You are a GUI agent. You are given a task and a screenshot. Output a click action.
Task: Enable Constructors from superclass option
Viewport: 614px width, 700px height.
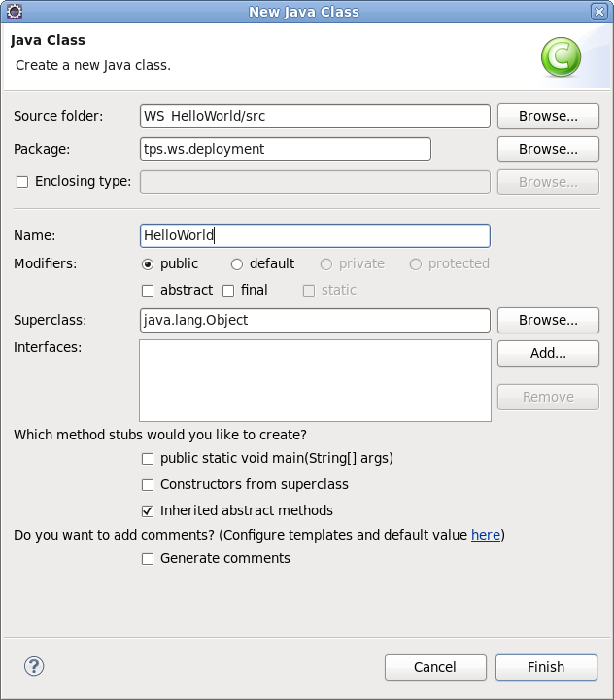point(148,485)
